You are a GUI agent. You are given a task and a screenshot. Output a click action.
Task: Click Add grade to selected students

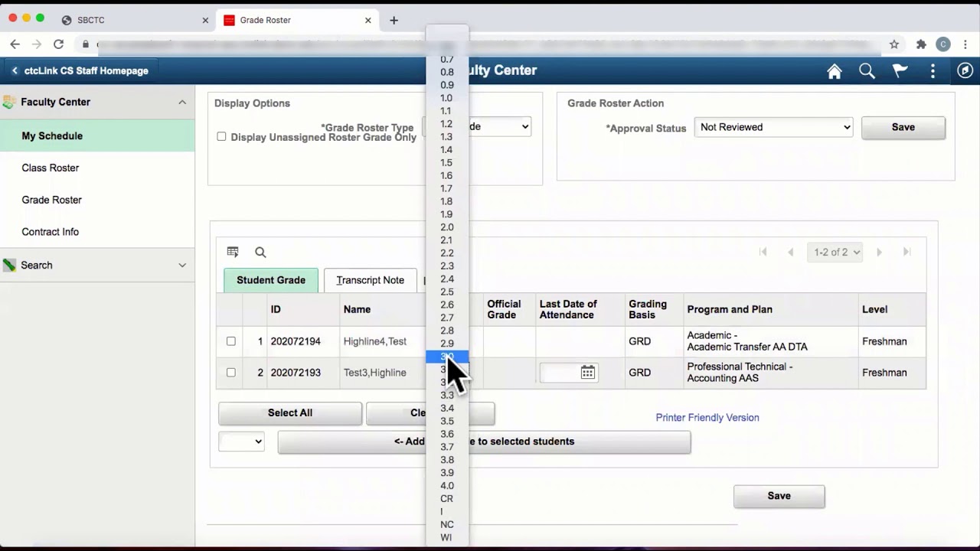coord(484,442)
